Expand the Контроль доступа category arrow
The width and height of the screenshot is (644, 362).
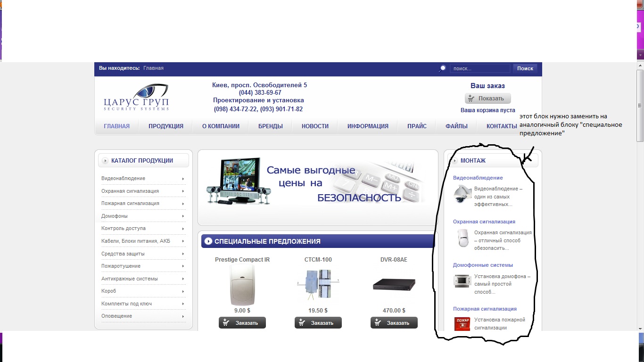[x=183, y=229]
